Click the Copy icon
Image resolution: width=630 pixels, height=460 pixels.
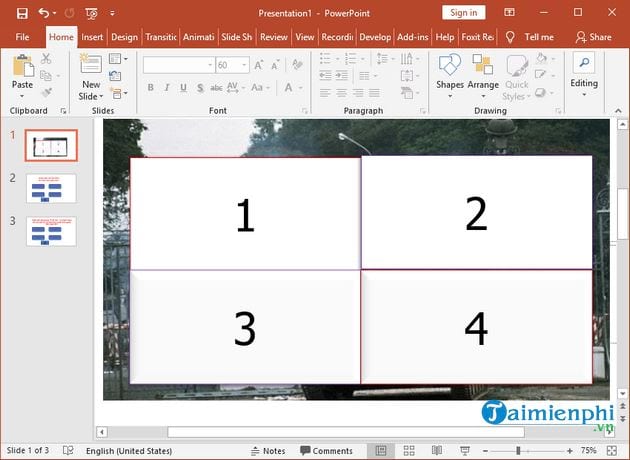click(x=46, y=76)
